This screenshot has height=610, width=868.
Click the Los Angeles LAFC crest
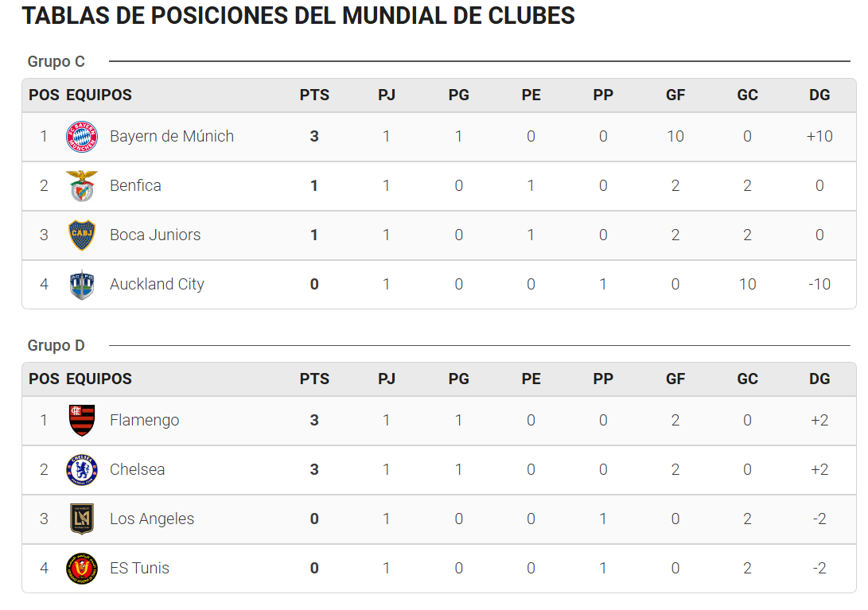(82, 519)
